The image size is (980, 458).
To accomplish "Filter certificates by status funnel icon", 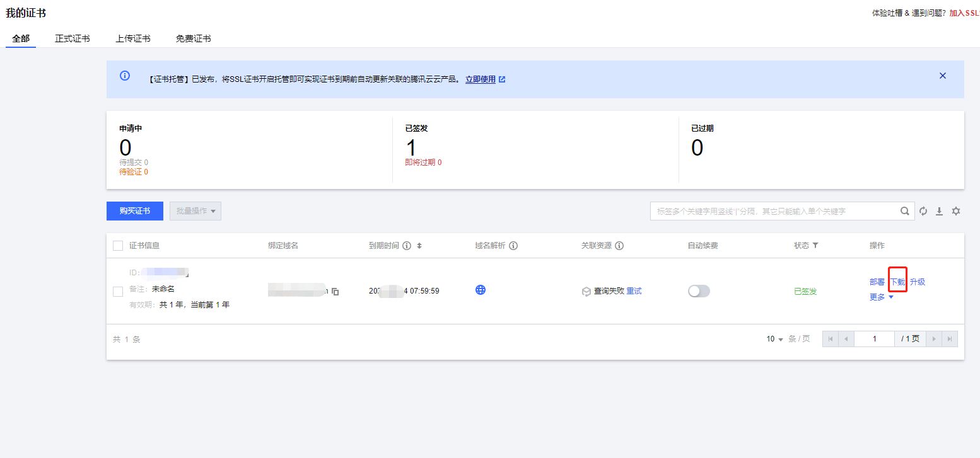I will click(815, 246).
